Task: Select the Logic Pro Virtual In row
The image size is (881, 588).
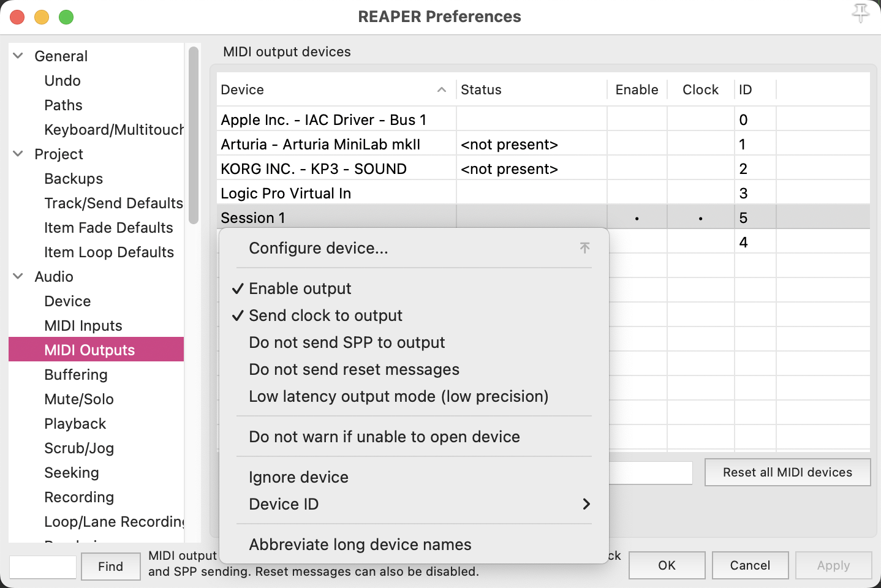Action: [543, 193]
